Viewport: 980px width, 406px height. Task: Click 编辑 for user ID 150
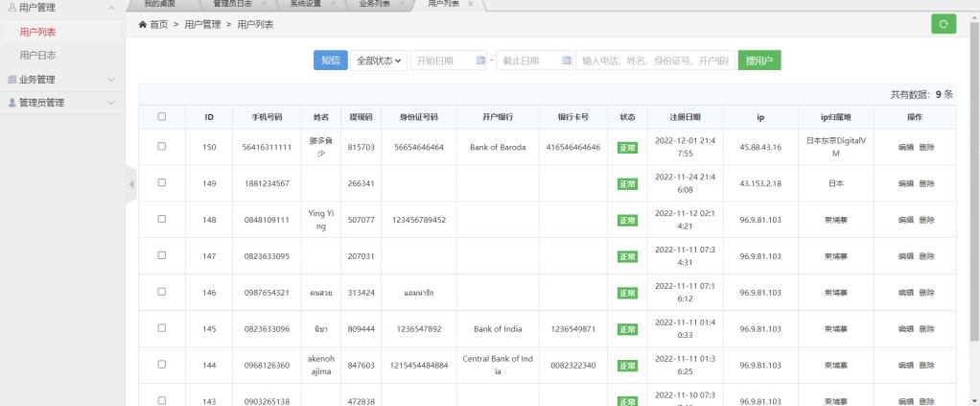pyautogui.click(x=906, y=148)
